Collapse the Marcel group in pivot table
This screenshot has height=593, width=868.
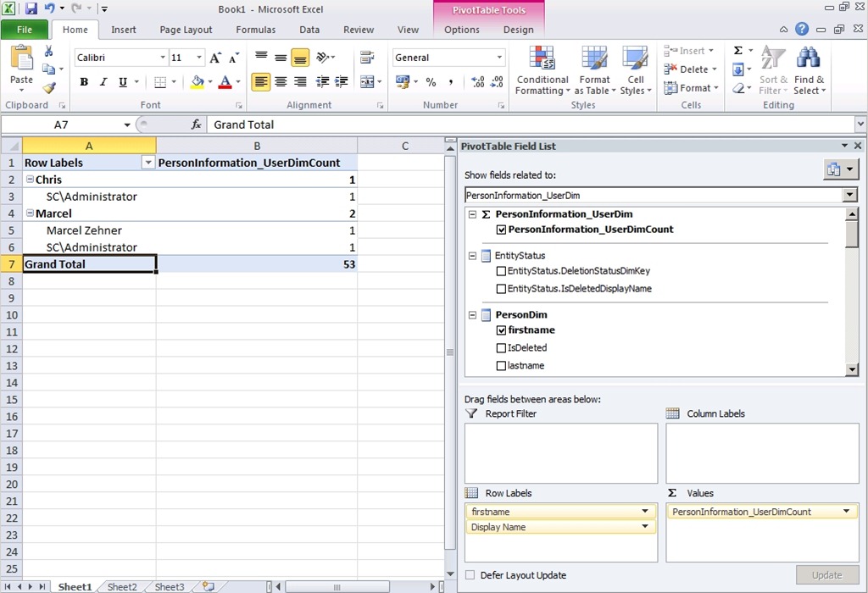tap(30, 213)
